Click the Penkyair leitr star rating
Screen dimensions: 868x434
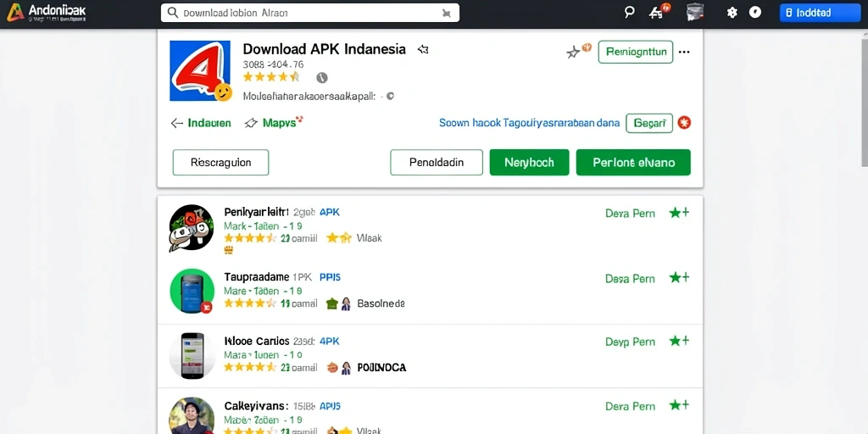click(250, 238)
